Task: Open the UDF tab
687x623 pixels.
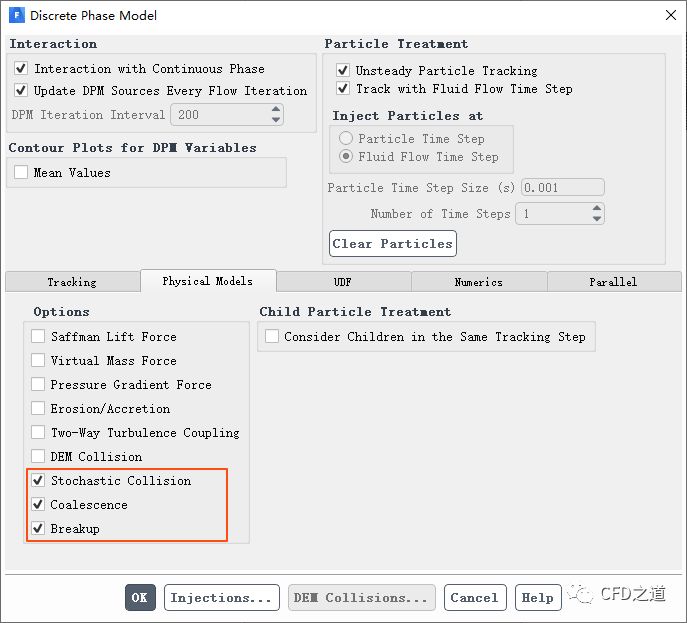Action: (343, 282)
